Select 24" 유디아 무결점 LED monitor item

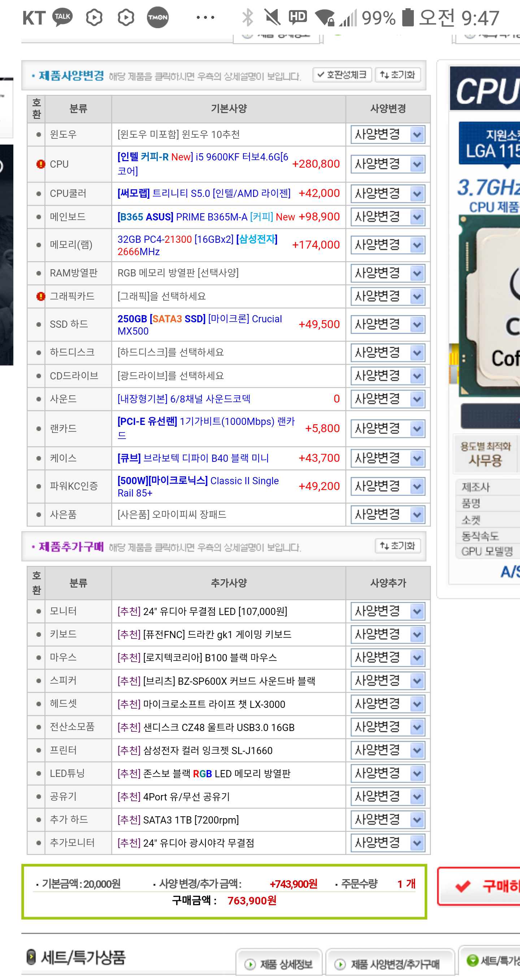pos(202,611)
